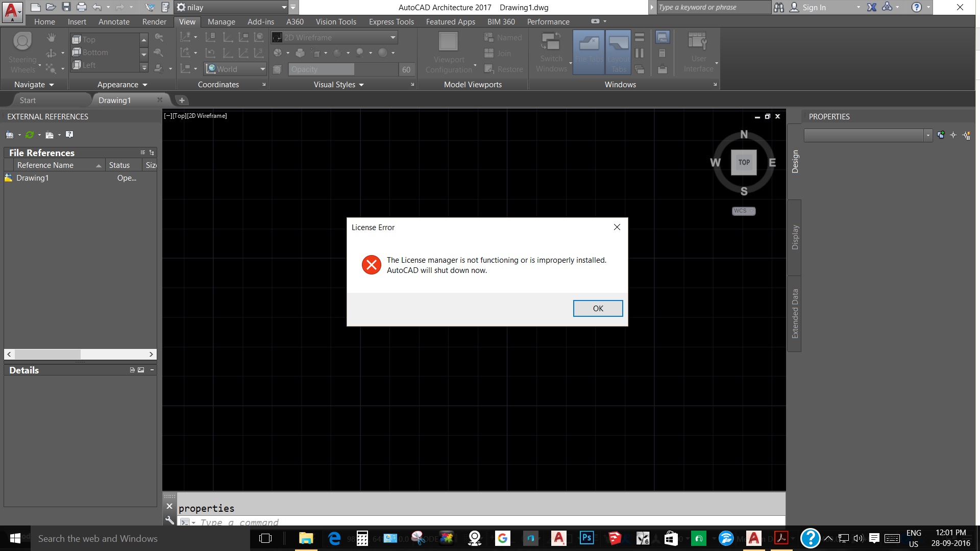
Task: Click the TOP face of the ViewCube
Action: (744, 162)
